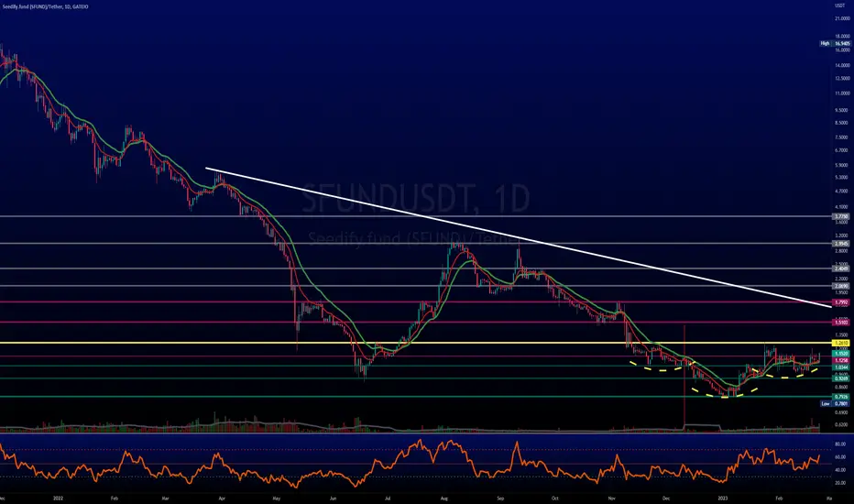Viewport: 854px width, 504px height.
Task: Click the green 1.1520 current price label
Action: (x=841, y=354)
